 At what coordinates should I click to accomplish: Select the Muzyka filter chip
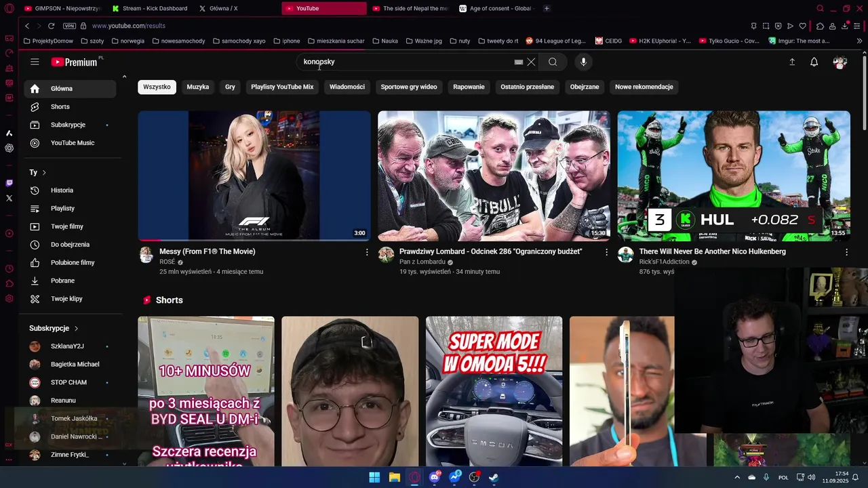pos(198,87)
